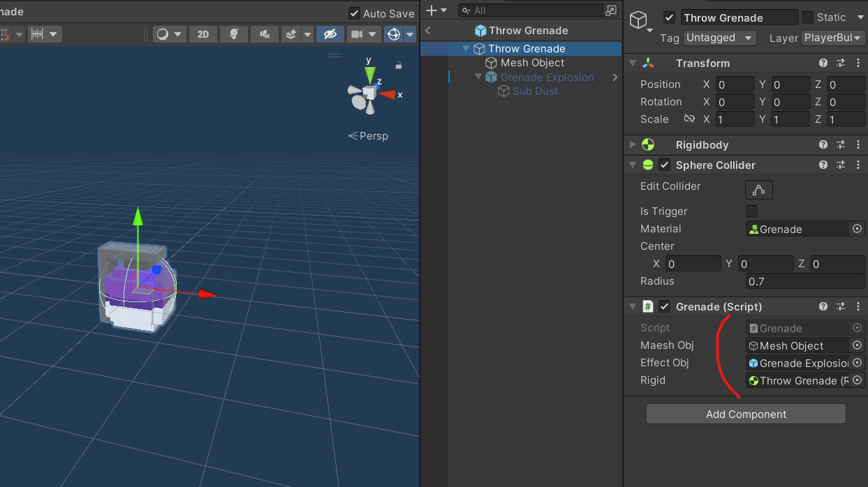Open Sphere Collider more options menu

858,165
